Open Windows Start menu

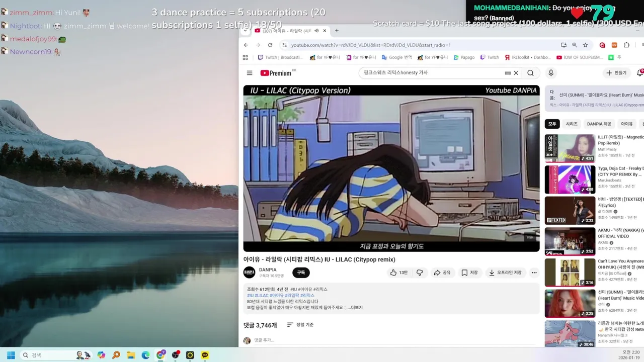(x=11, y=355)
